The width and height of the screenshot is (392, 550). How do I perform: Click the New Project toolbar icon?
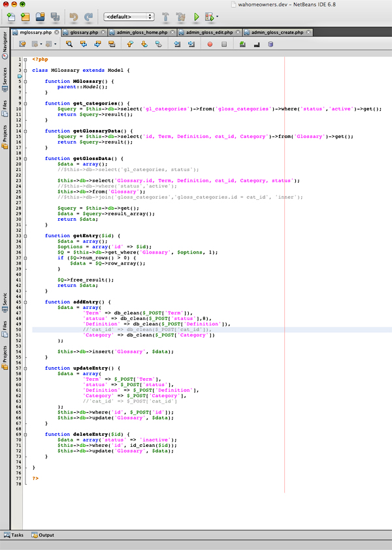[25, 16]
